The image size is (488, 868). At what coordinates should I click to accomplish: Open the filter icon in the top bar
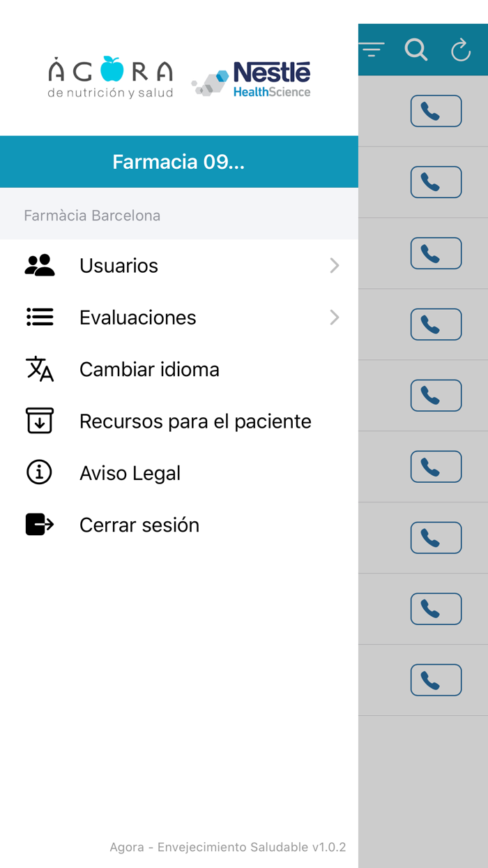(372, 50)
